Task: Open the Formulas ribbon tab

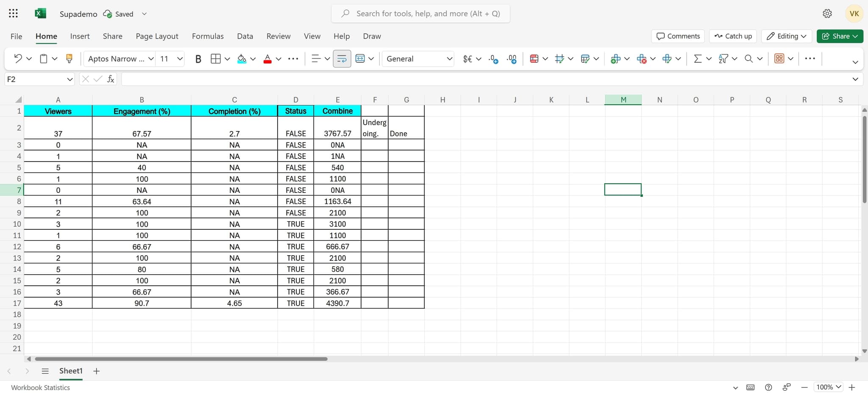Action: coord(208,36)
